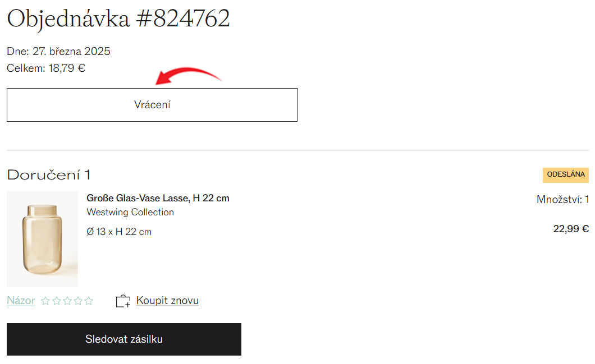Click the Objednávka #824762 order heading
The width and height of the screenshot is (595, 364).
coord(118,19)
